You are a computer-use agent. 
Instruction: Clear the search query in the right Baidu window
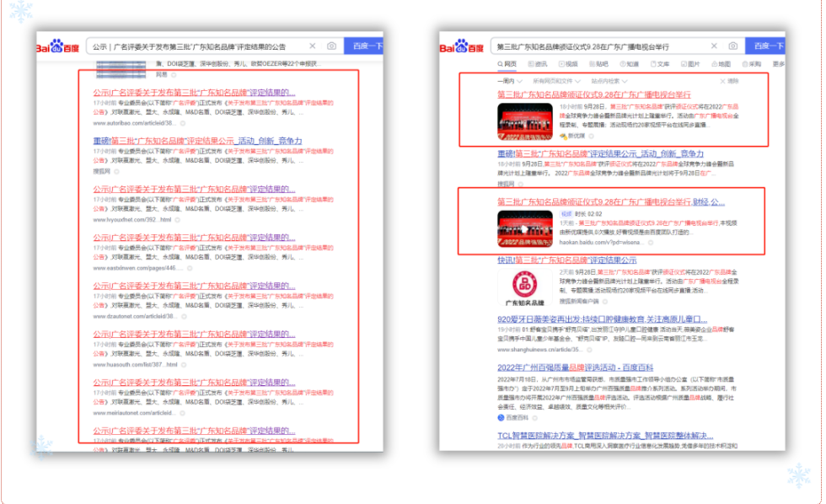point(714,46)
